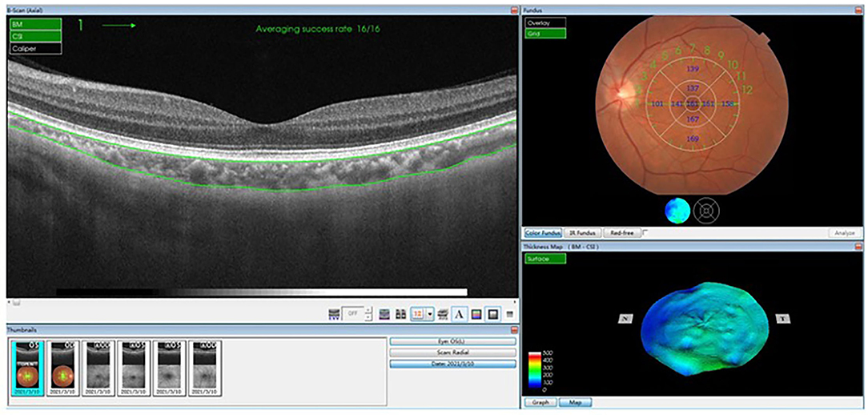The width and height of the screenshot is (868, 415).
Task: Toggle the fundus Grid display
Action: (545, 33)
